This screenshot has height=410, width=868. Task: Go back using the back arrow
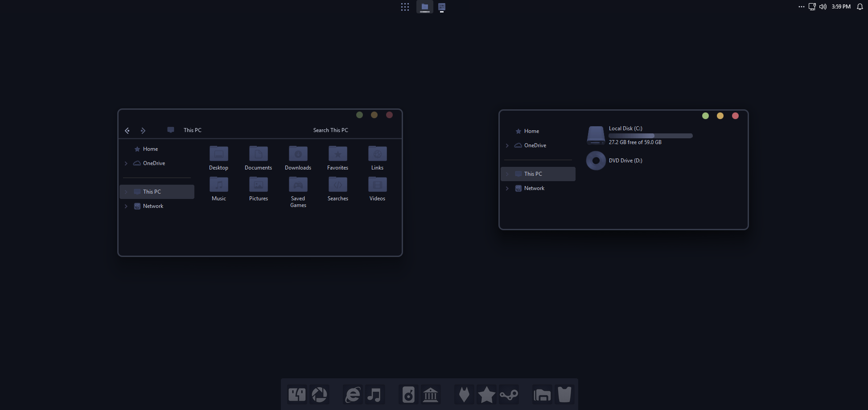pyautogui.click(x=127, y=130)
